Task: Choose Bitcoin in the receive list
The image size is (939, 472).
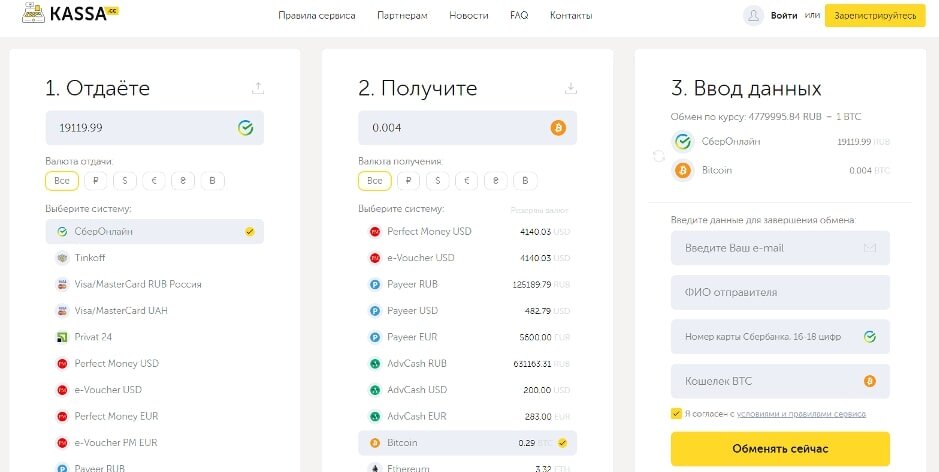Action: point(467,443)
